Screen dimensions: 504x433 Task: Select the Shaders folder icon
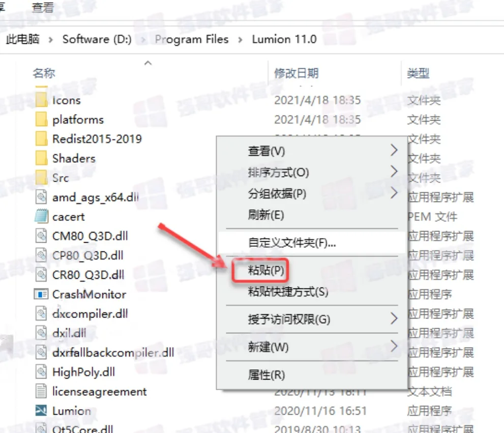(x=41, y=158)
